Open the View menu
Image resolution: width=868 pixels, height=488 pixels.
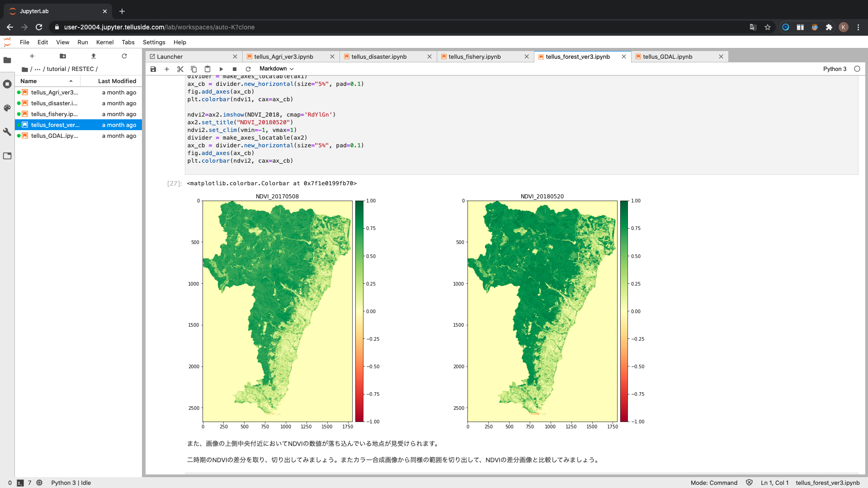tap(62, 42)
